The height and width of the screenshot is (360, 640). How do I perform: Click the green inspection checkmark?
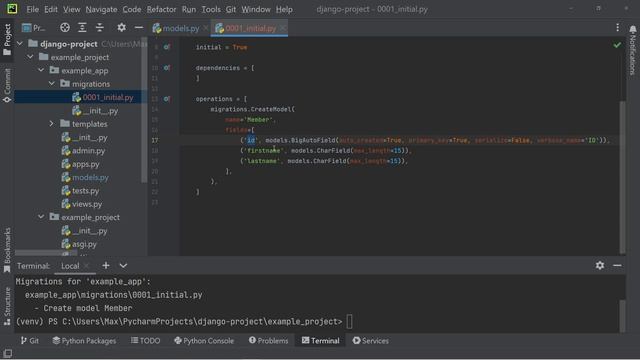[x=617, y=45]
